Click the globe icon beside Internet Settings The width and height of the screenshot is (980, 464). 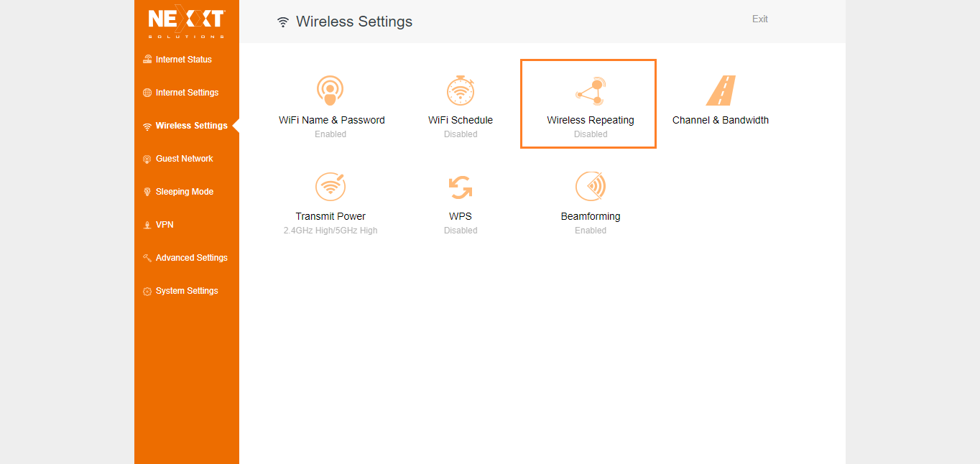click(x=147, y=93)
